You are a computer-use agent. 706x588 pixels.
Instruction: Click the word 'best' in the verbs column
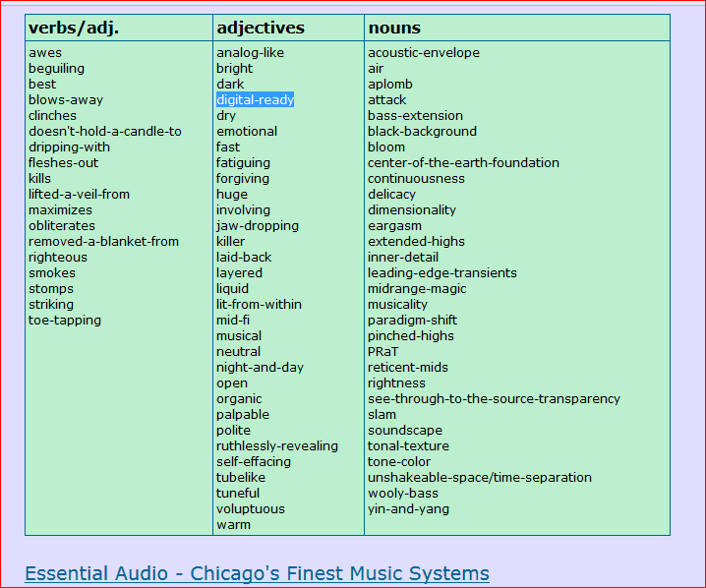42,85
